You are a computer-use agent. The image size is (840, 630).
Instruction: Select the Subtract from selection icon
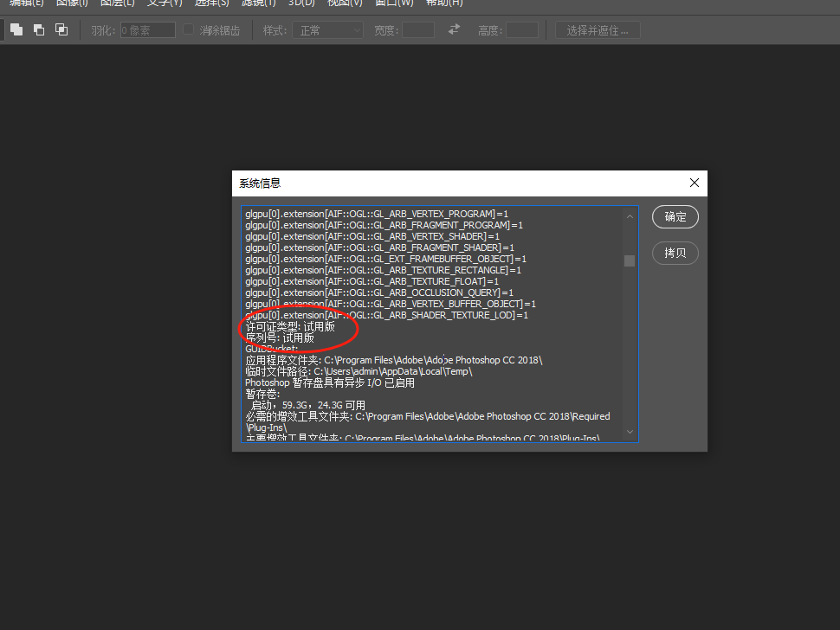(x=39, y=30)
